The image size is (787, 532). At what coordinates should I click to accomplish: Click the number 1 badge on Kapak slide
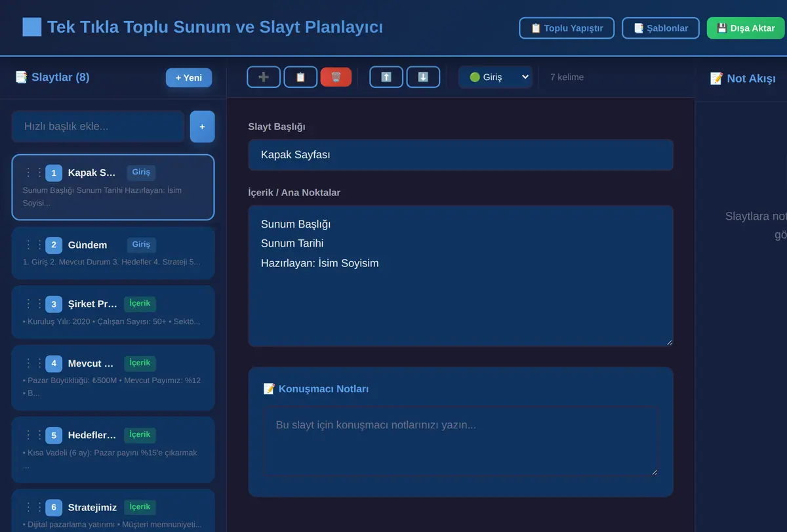coord(54,173)
